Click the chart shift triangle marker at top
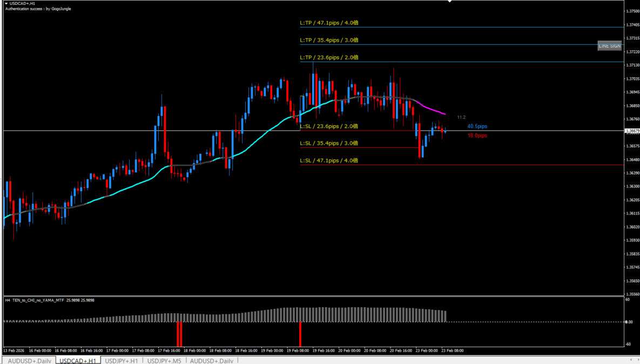The height and width of the screenshot is (364, 640). [x=450, y=2]
